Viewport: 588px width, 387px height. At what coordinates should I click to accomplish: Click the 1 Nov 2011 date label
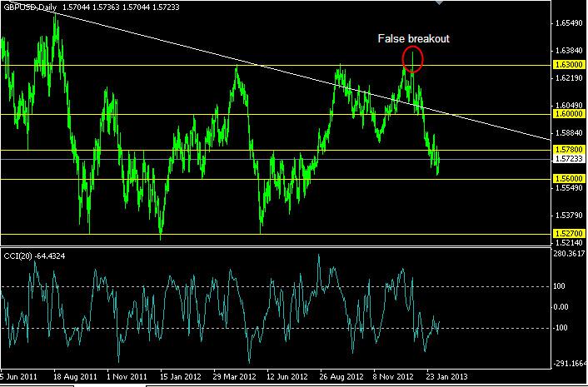click(x=127, y=376)
